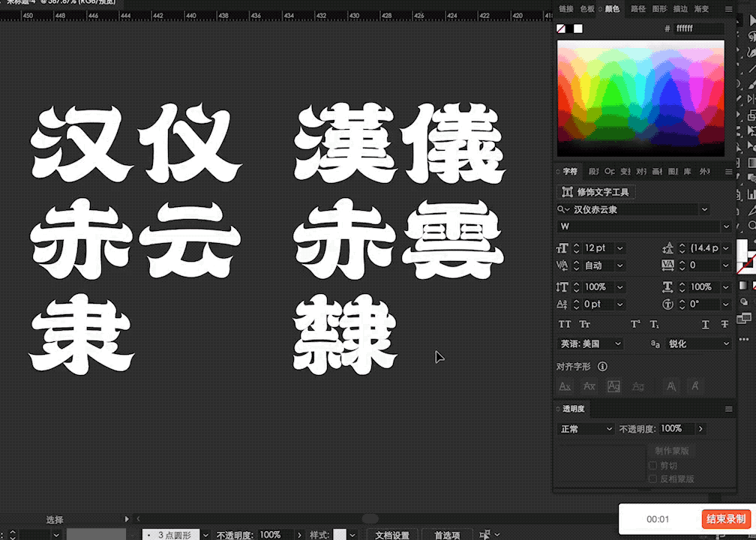The image size is (756, 540).
Task: Open the tracking value 0 dropdown
Action: [x=726, y=265]
